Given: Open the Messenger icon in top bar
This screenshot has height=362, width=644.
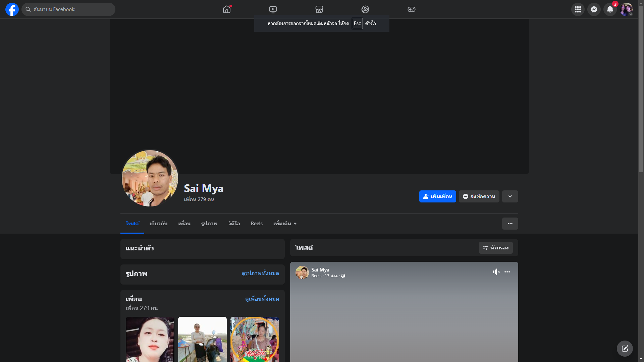Looking at the screenshot, I should point(594,9).
